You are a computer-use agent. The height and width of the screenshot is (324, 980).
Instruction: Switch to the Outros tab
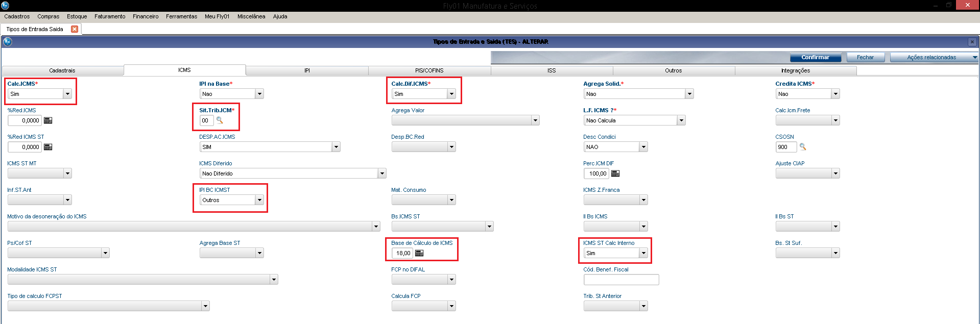[674, 70]
